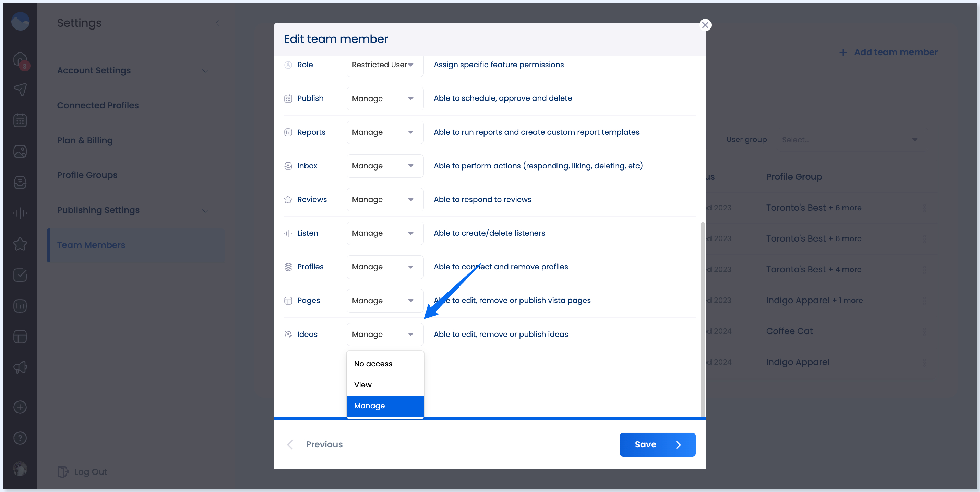Open the reviews star sidebar icon
The width and height of the screenshot is (980, 492).
[x=20, y=244]
